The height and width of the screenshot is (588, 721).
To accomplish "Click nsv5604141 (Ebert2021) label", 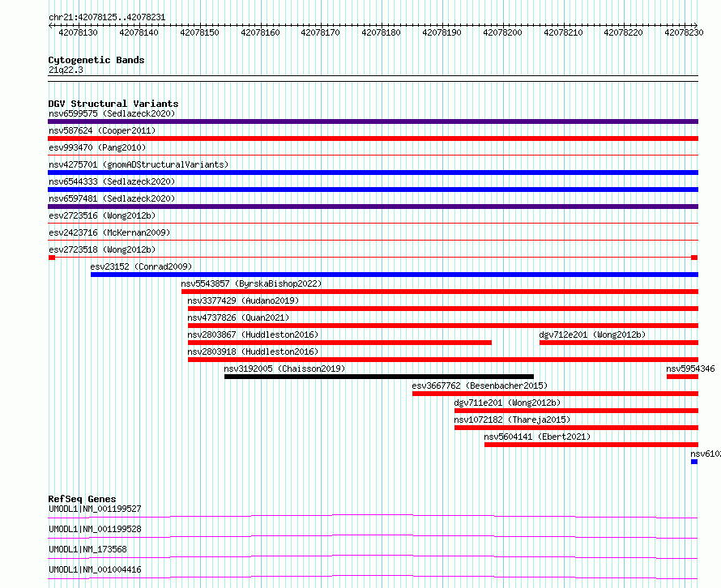I will click(x=537, y=437).
